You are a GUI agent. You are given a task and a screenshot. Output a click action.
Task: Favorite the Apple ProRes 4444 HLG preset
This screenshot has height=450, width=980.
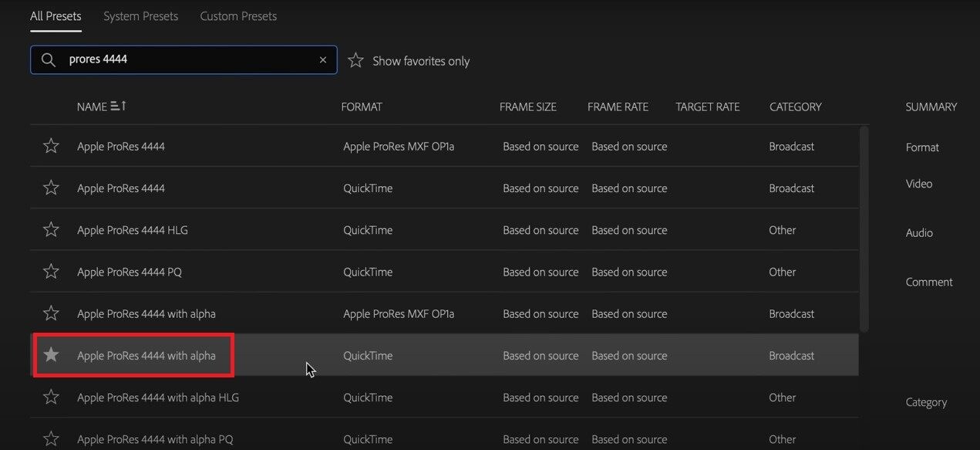pyautogui.click(x=51, y=229)
